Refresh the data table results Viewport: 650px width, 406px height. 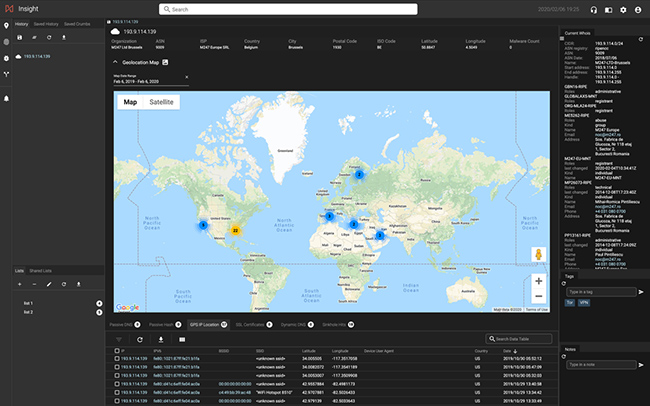(x=140, y=340)
